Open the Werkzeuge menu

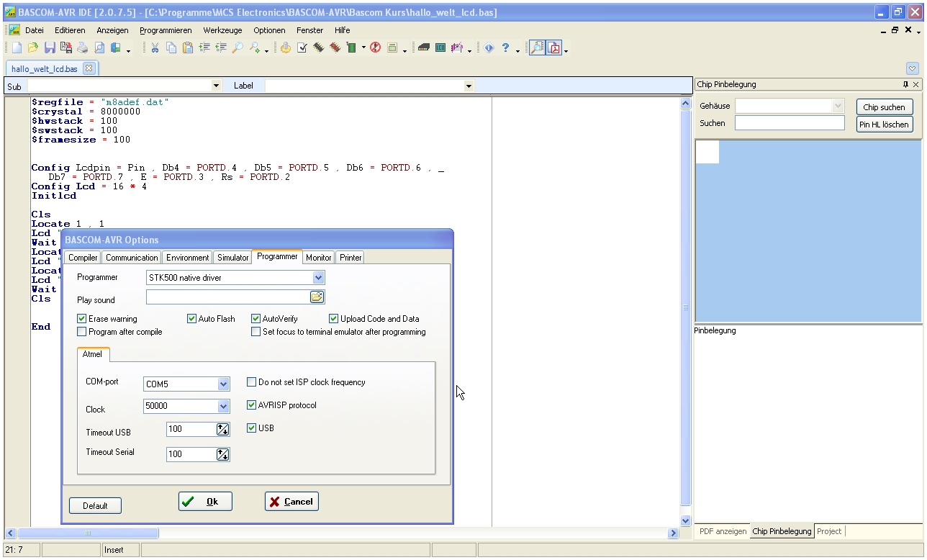coord(222,30)
